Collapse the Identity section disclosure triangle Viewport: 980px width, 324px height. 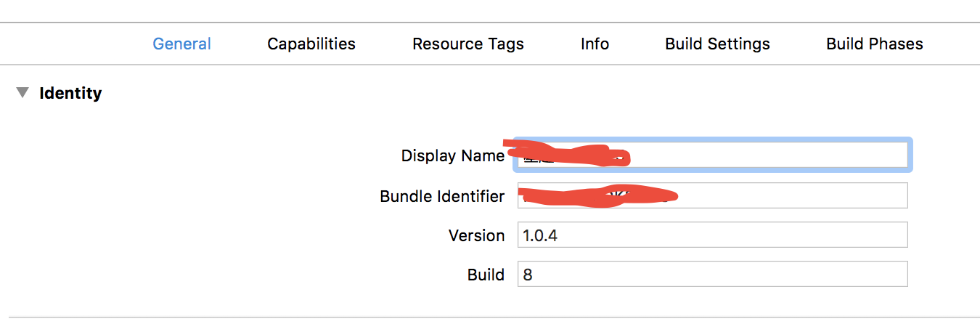point(23,93)
